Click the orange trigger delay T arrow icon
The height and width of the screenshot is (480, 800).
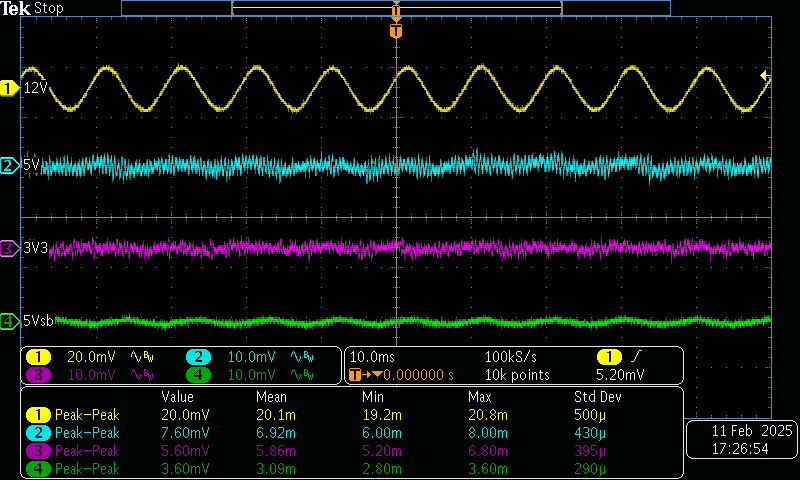365,375
